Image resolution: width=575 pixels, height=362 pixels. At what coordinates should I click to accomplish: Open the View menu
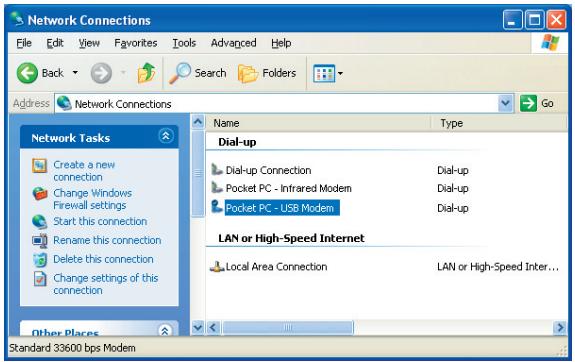[x=89, y=43]
